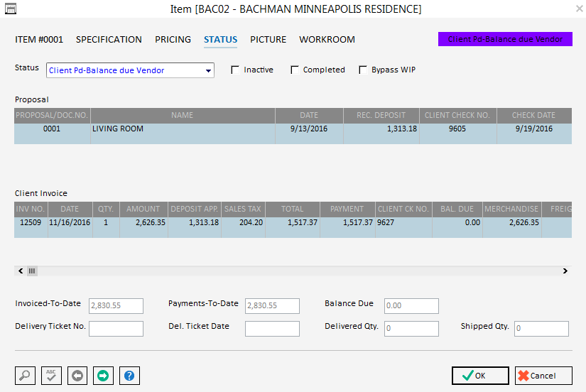Go to next item with green arrow

pos(103,376)
